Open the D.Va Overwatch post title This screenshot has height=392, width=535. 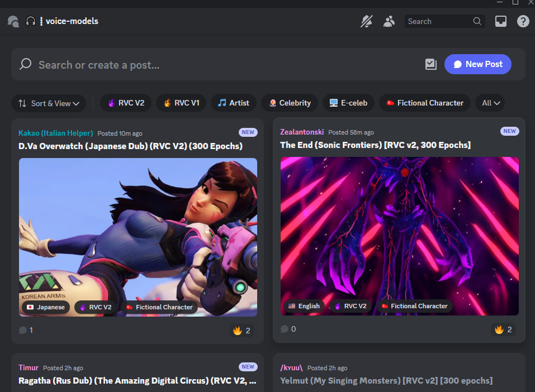click(130, 146)
